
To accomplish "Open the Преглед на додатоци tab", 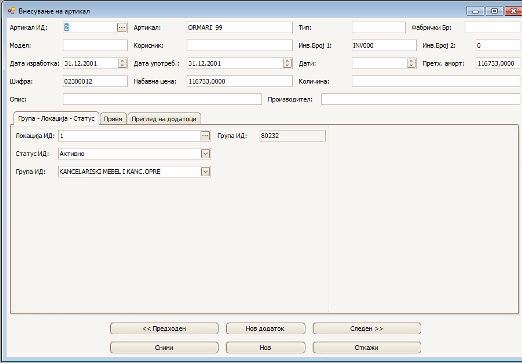I will (164, 119).
